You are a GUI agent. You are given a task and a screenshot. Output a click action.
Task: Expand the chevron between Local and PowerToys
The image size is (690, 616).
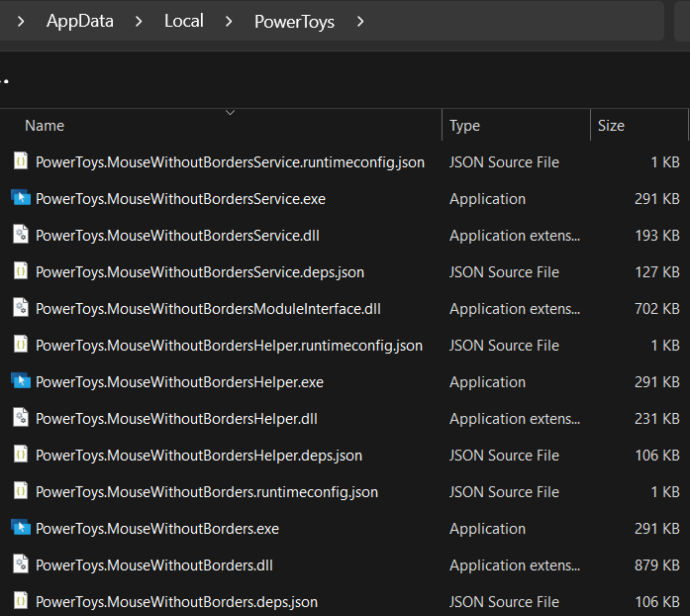229,21
